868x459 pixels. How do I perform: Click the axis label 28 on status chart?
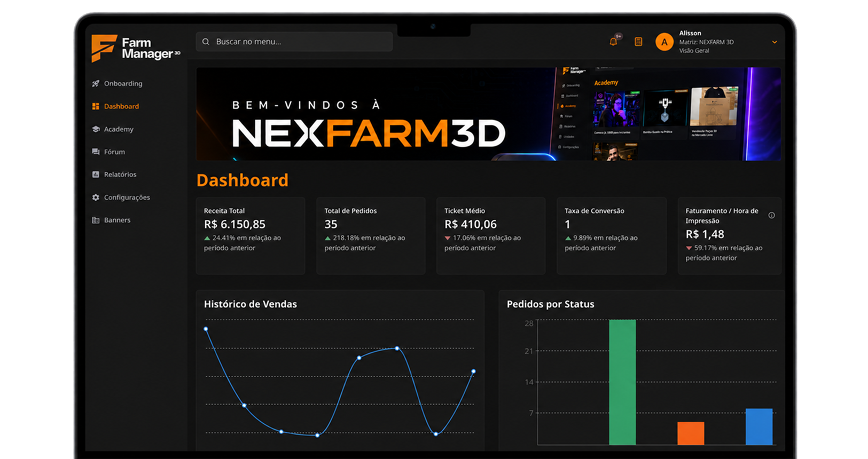(529, 323)
